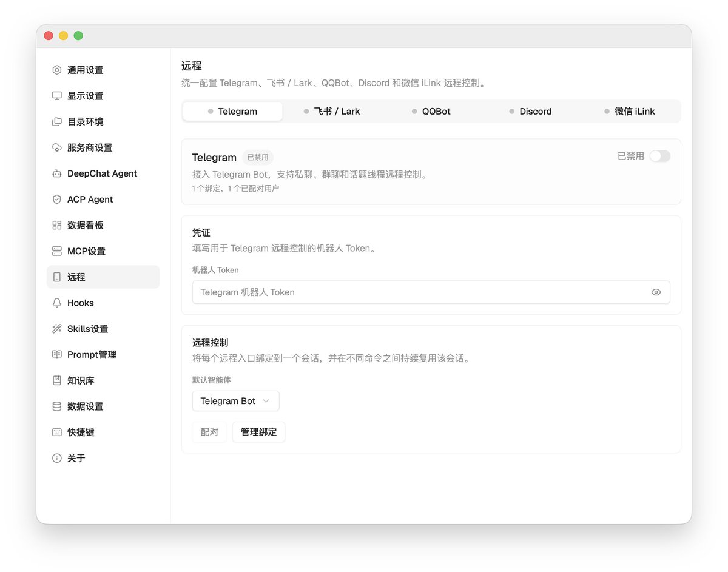728x572 pixels.
Task: Click the bell icon beside Hooks
Action: tap(57, 303)
